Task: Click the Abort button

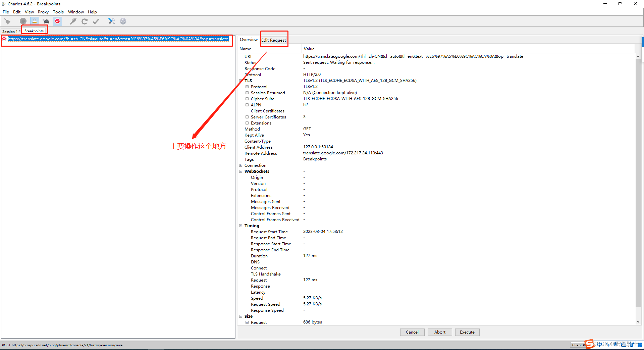Action: click(440, 332)
